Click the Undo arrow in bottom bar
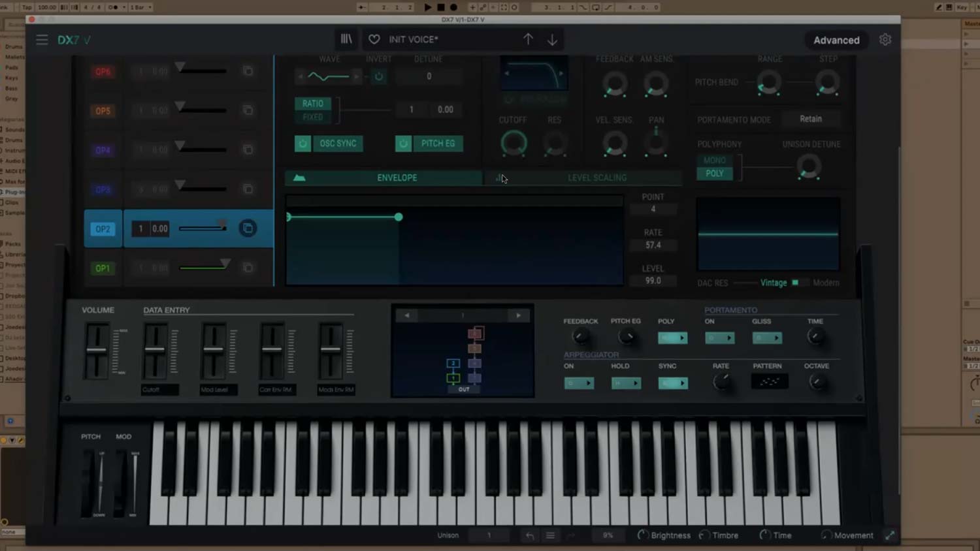Screen dimensions: 980x551 point(530,535)
